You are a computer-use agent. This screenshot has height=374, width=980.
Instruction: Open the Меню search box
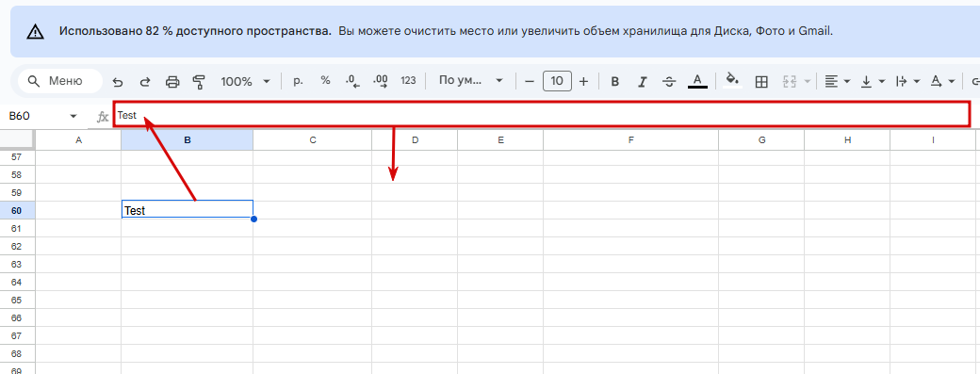tap(60, 81)
